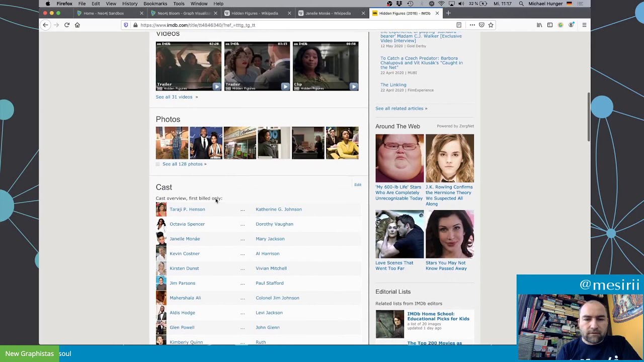Image resolution: width=644 pixels, height=362 pixels.
Task: Open a new browser tab
Action: [448, 13]
